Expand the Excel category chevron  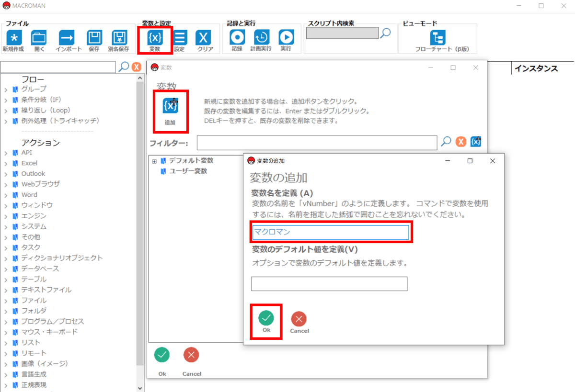(x=6, y=163)
